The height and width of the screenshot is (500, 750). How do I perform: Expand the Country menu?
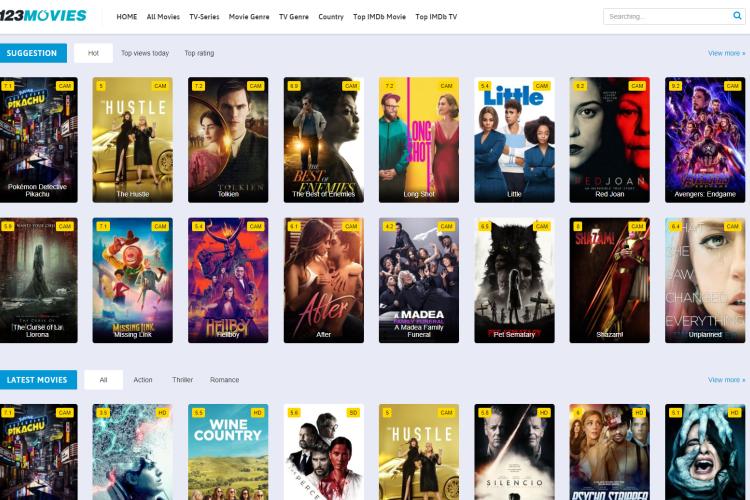331,17
